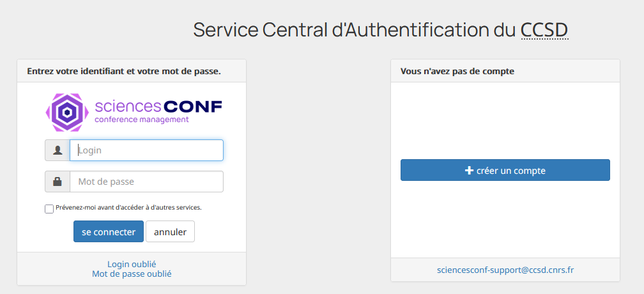Screen dimensions: 644x294
Task: Open the 'Login oublié' link
Action: click(x=132, y=264)
